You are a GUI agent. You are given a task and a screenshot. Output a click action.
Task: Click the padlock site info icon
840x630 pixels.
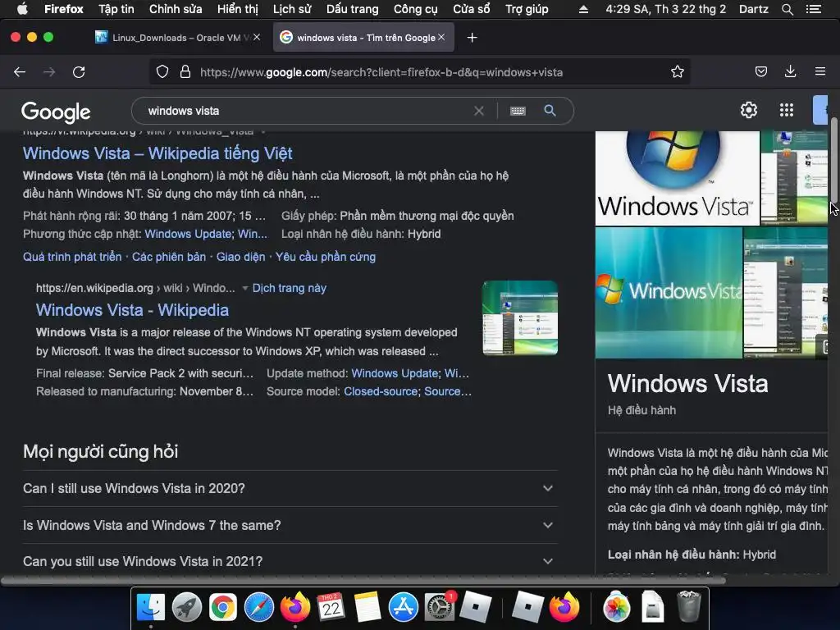[185, 72]
